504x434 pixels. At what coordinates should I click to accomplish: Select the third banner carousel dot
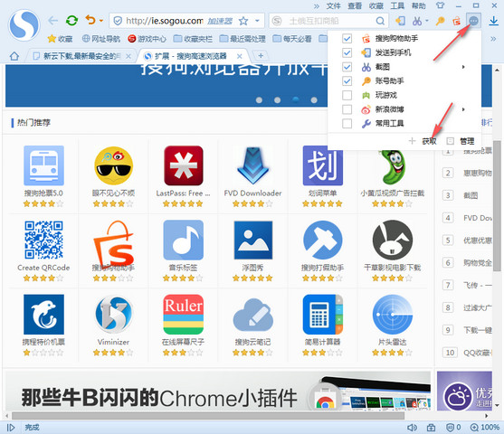point(296,99)
